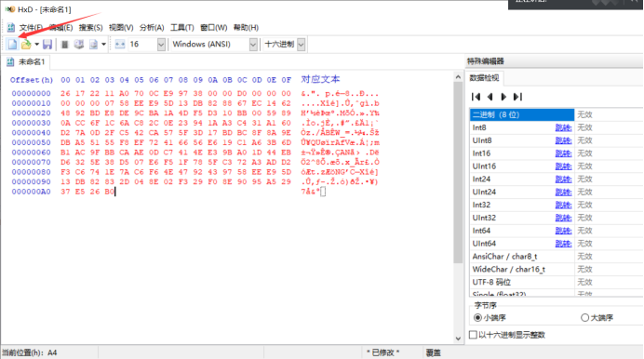This screenshot has height=359, width=644.
Task: Click the New file toolbar icon
Action: pyautogui.click(x=12, y=45)
